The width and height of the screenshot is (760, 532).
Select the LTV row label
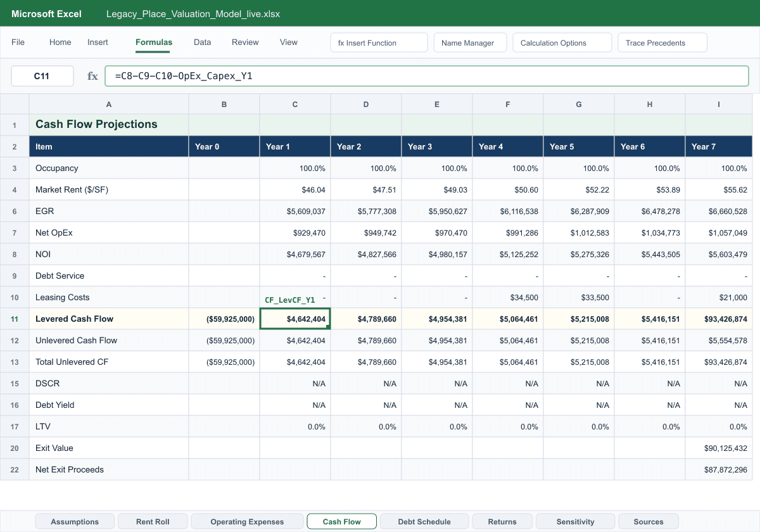[x=109, y=426]
